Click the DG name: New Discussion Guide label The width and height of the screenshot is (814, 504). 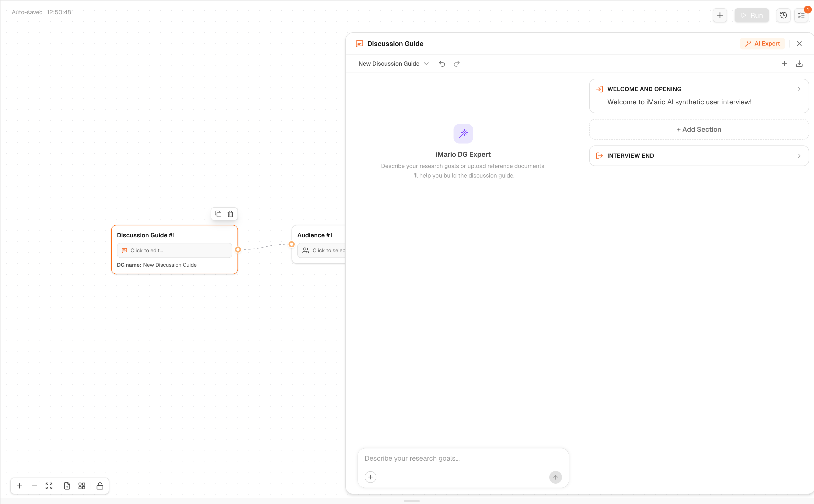point(157,265)
